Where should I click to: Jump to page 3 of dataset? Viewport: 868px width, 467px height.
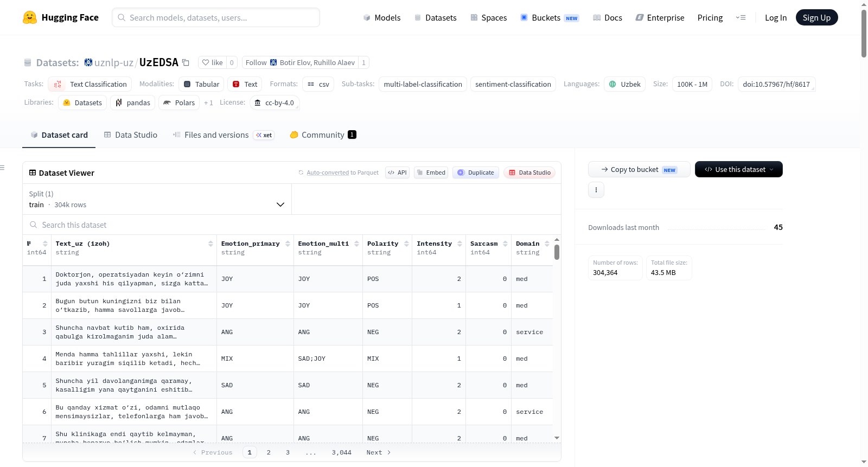288,452
